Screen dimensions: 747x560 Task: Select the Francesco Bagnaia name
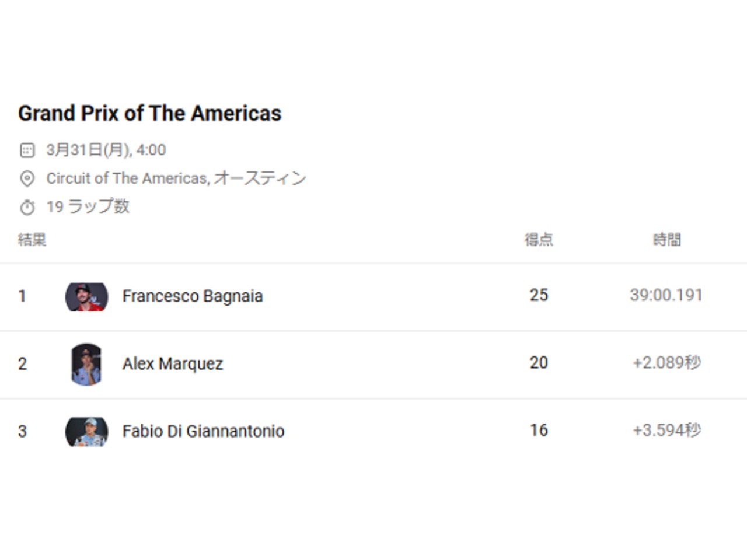pyautogui.click(x=192, y=296)
